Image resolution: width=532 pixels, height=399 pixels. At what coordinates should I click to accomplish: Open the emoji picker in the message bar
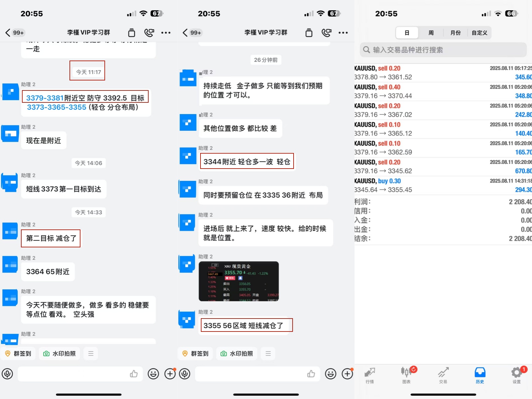[153, 374]
